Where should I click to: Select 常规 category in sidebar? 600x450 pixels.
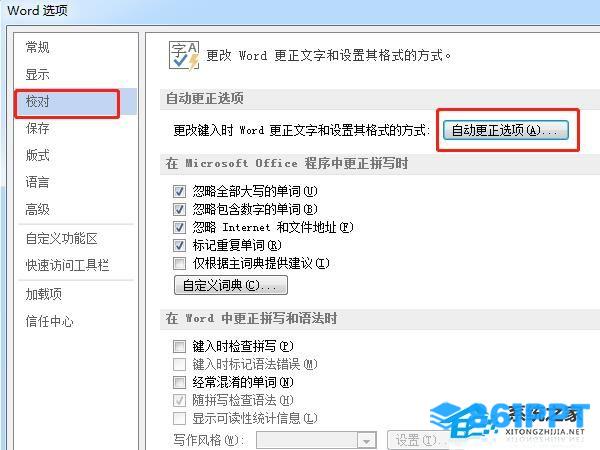pos(38,47)
